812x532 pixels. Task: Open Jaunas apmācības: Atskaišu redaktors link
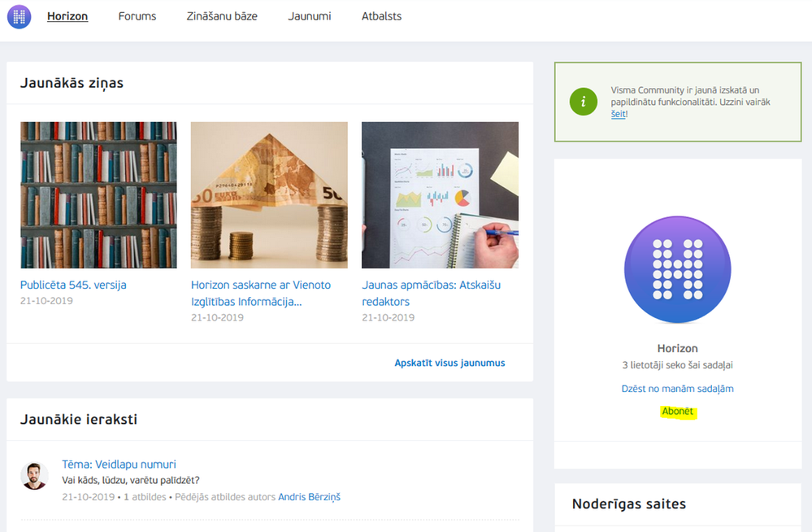click(431, 293)
